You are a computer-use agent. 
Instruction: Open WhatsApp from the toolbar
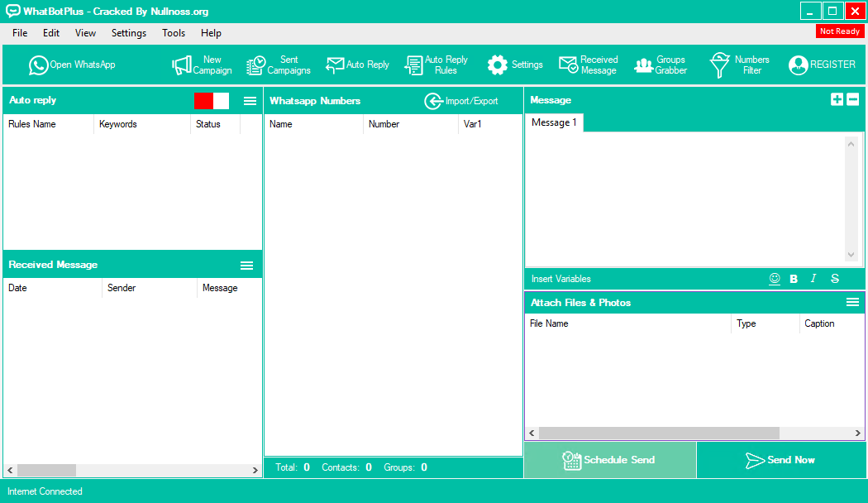coord(72,65)
